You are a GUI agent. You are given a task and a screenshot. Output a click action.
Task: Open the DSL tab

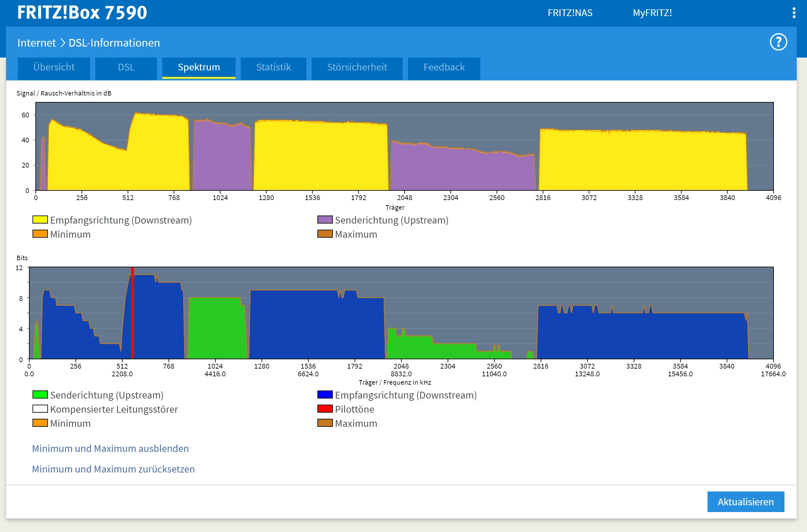(126, 68)
